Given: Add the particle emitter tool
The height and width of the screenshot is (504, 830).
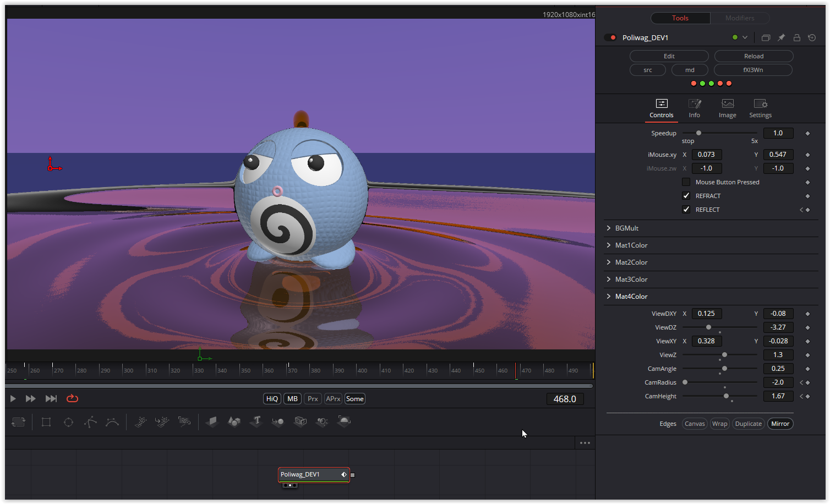Looking at the screenshot, I should [140, 422].
